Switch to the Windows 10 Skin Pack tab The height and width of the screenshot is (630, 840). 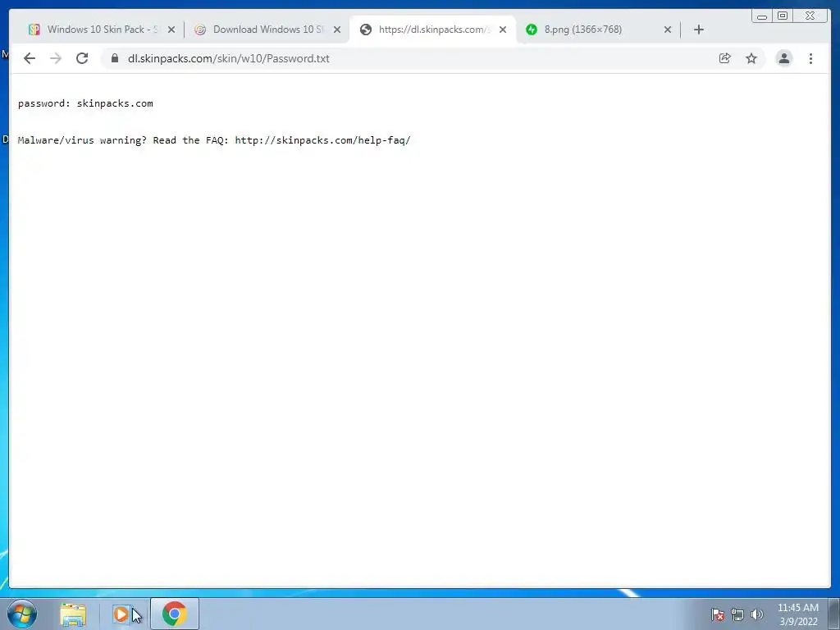click(102, 30)
